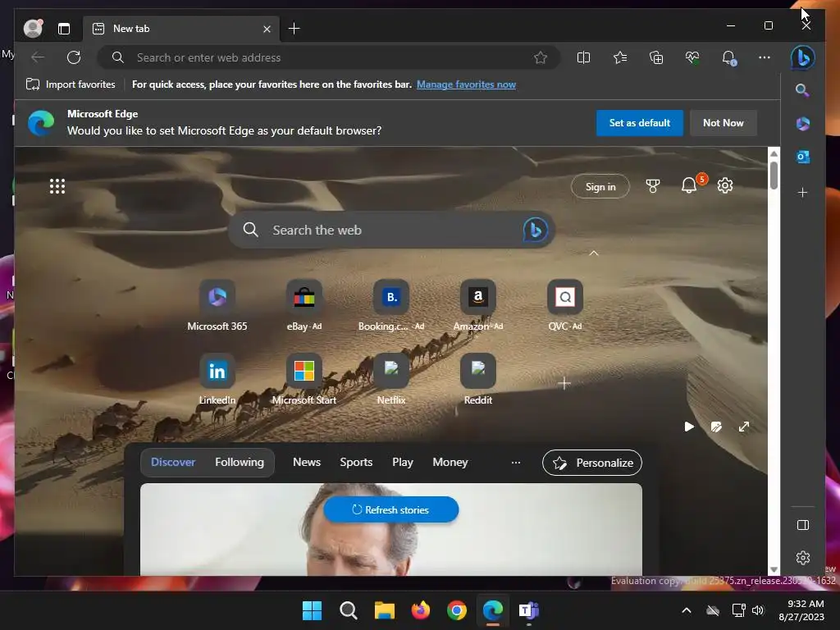Open the tab actions menu icon

(64, 29)
